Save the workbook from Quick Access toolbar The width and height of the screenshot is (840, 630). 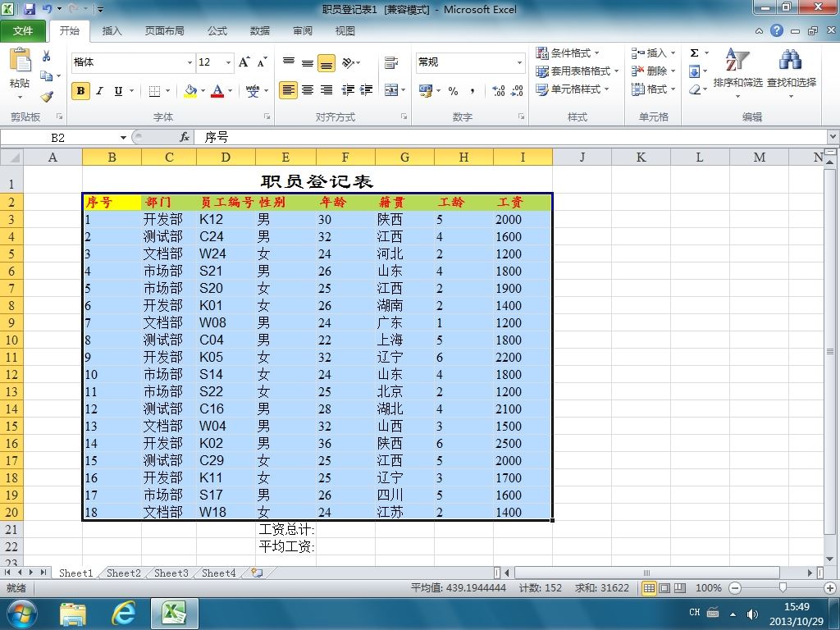click(30, 8)
